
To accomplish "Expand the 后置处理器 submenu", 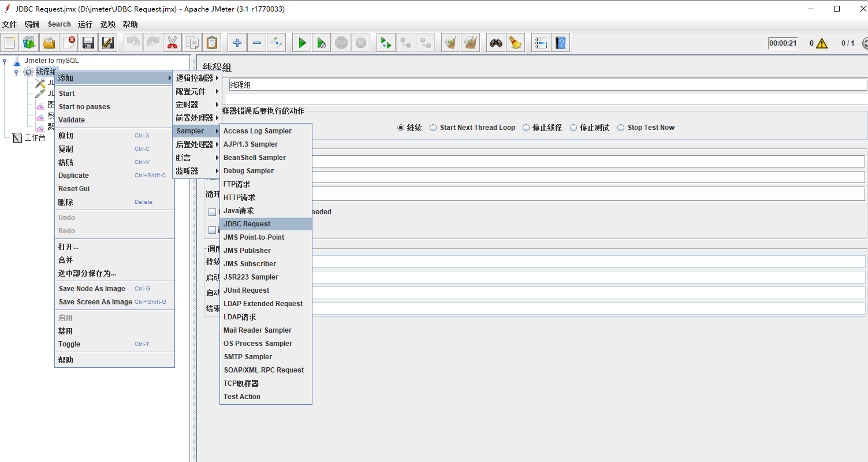I will [196, 144].
